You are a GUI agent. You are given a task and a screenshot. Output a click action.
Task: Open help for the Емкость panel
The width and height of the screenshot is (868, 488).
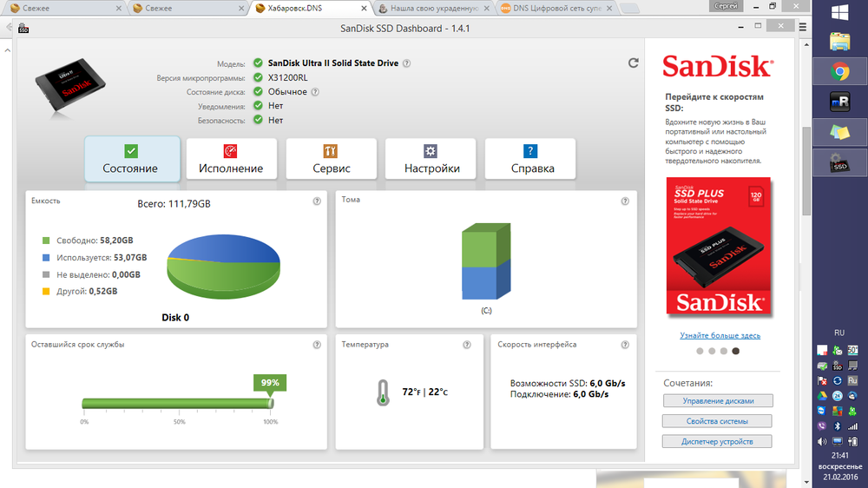[x=317, y=201]
